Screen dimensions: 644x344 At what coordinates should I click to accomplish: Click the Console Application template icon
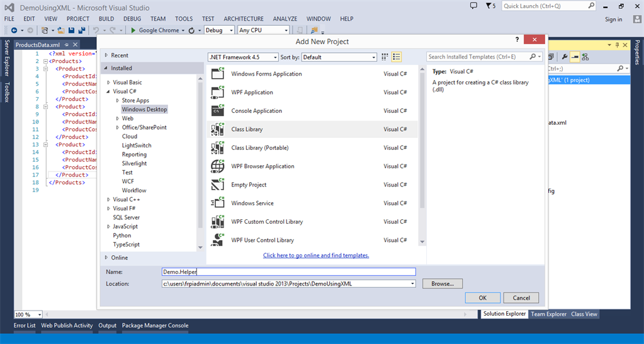218,111
